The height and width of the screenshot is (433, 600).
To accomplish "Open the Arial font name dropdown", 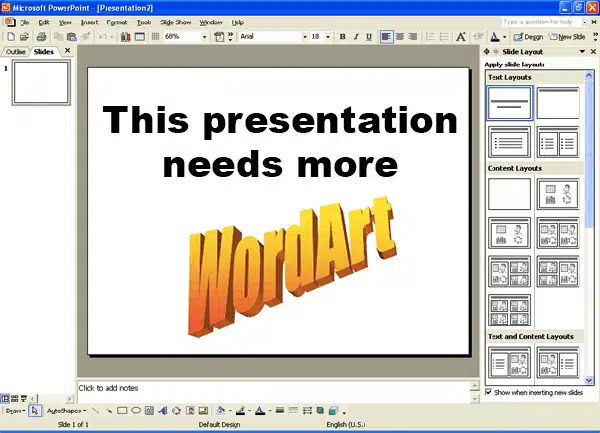I will tap(305, 37).
